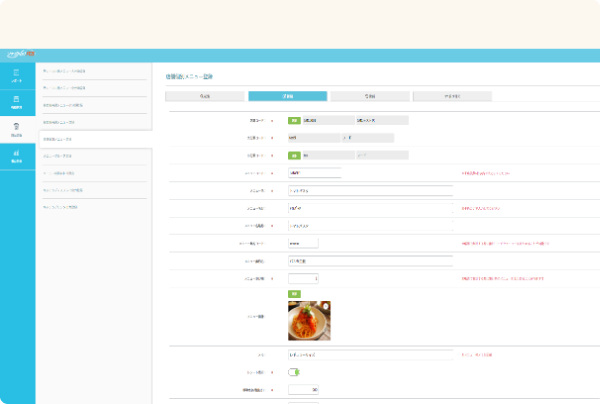Click the numeric field containing 30

coord(303,389)
